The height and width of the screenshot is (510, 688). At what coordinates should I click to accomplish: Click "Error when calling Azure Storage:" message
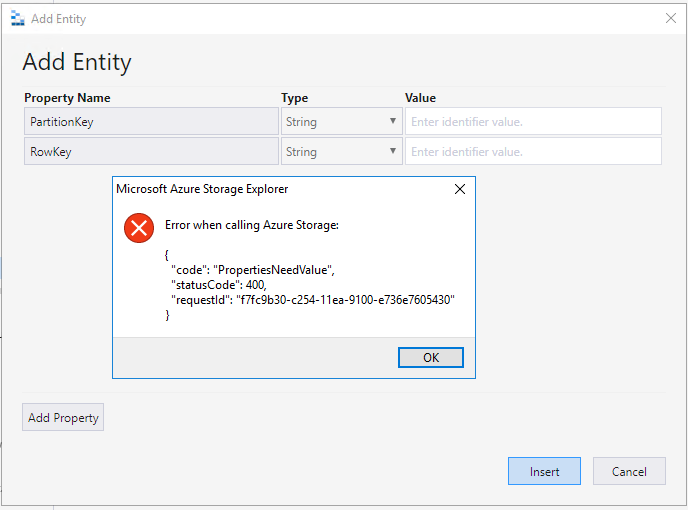252,225
